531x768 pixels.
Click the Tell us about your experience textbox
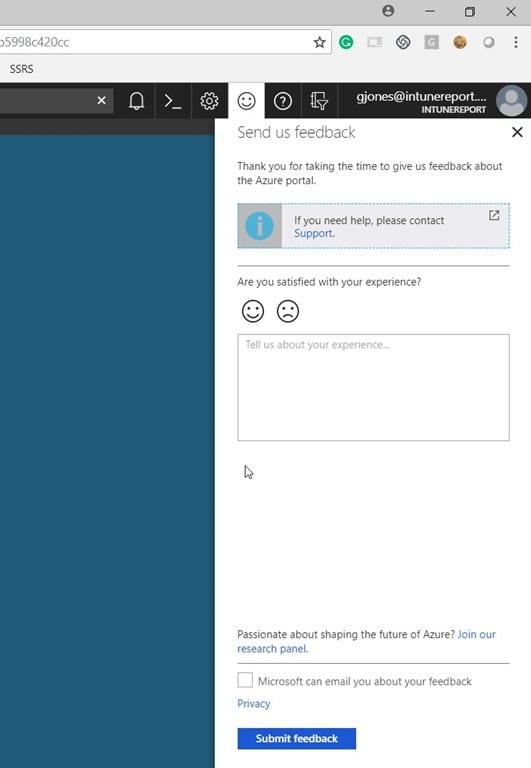point(373,387)
